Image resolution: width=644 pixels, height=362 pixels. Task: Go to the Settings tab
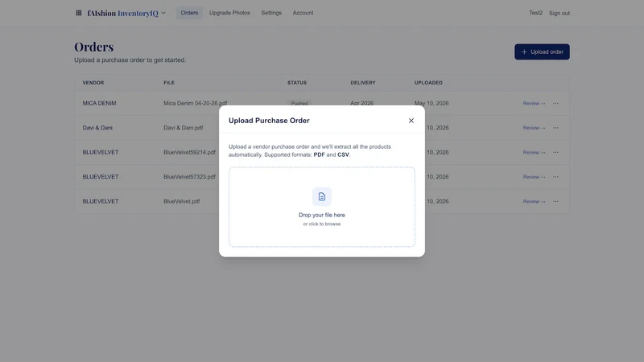coord(271,13)
